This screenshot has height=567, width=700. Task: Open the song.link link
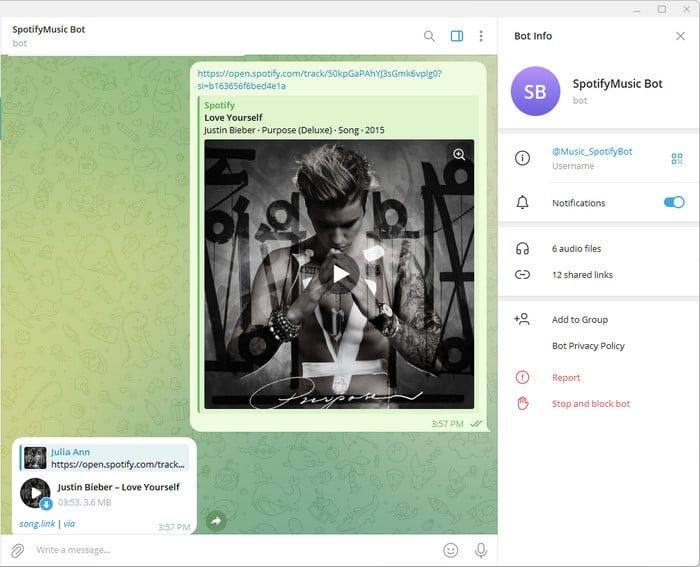coord(37,524)
